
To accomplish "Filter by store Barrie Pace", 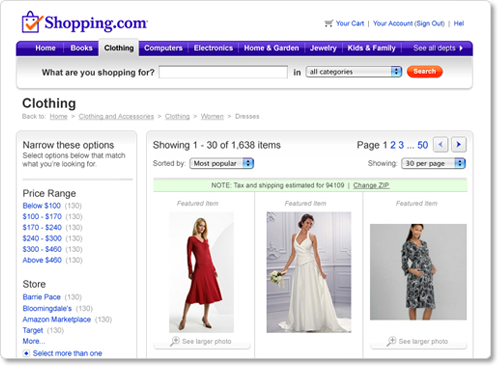I will pos(42,297).
